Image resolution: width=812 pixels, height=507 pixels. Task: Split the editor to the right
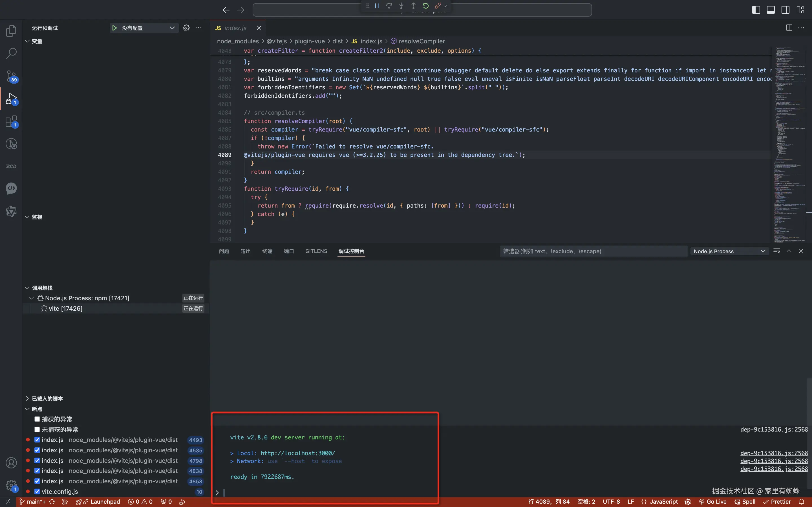(789, 28)
